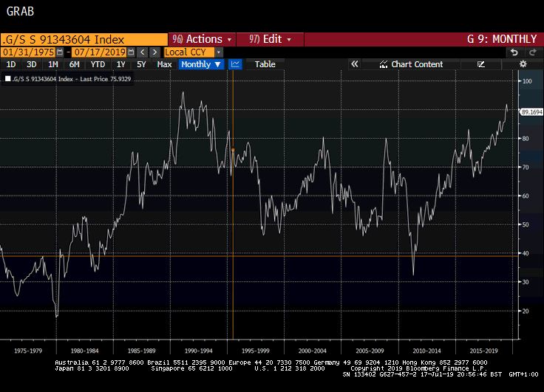Click start date field 01/31/1975

coord(28,52)
